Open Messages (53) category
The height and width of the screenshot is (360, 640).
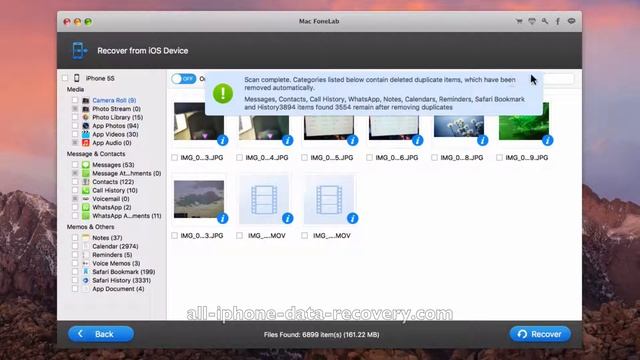coord(113,164)
